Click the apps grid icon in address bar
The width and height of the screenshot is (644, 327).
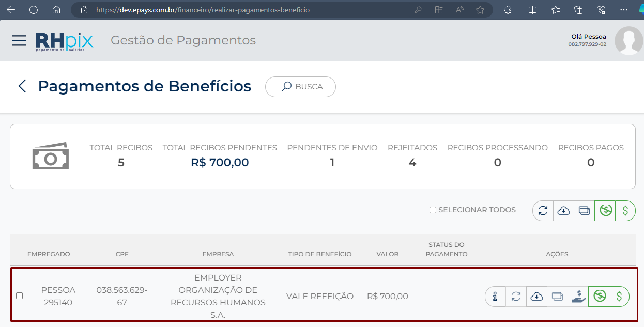coord(439,10)
